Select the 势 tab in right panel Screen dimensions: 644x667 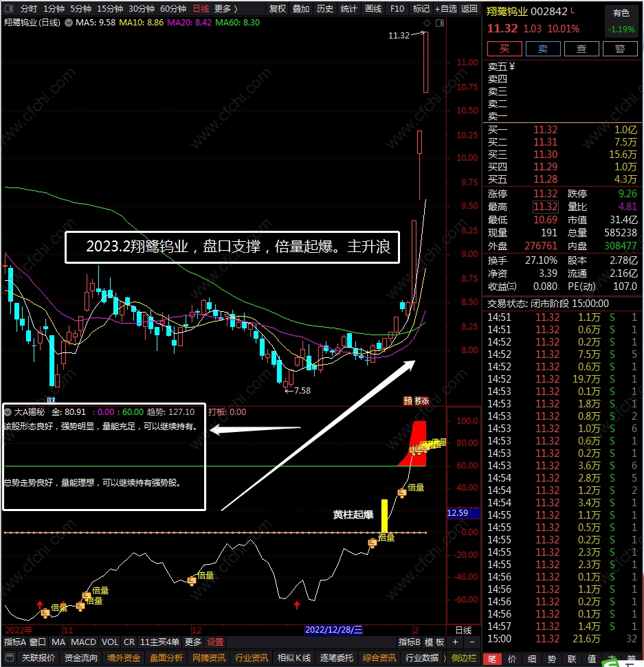pos(552,659)
